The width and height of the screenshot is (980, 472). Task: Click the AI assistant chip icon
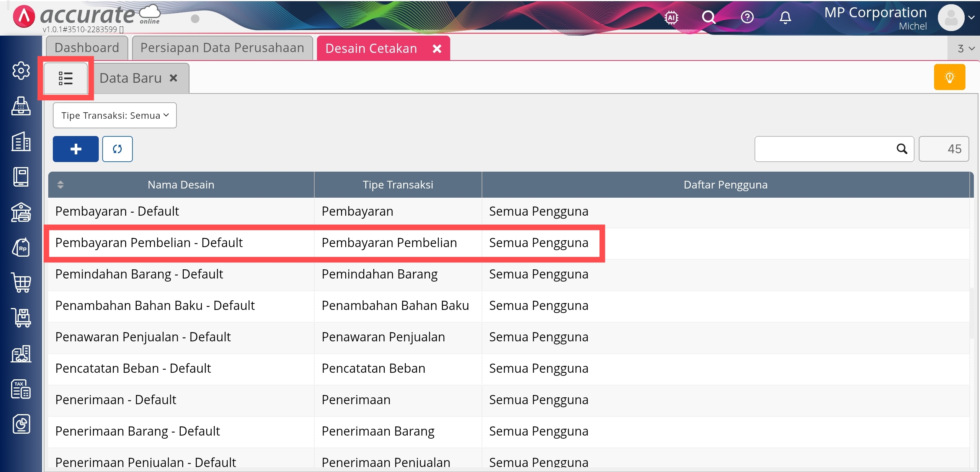point(671,17)
